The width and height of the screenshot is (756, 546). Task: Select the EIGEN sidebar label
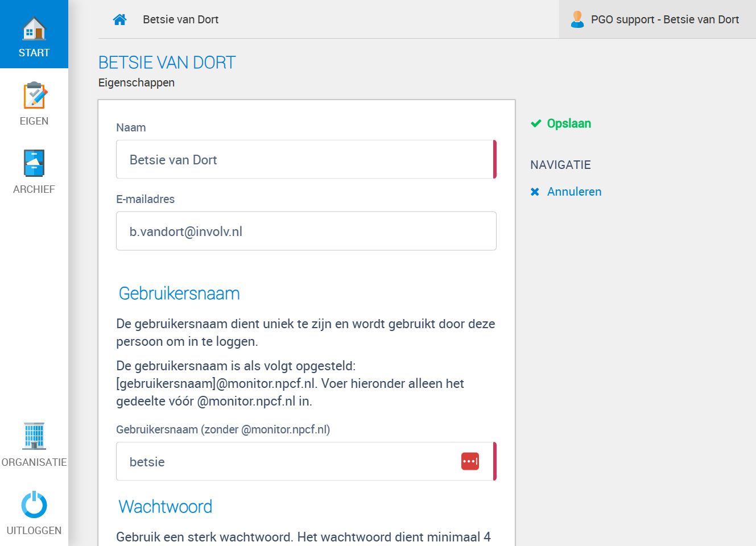click(34, 121)
